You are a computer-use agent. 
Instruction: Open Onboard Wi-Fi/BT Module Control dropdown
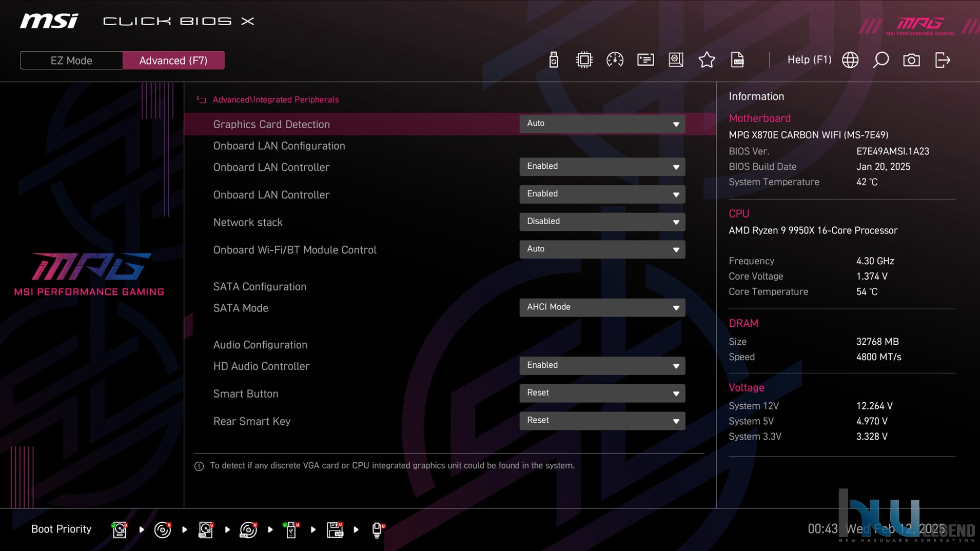pyautogui.click(x=602, y=249)
